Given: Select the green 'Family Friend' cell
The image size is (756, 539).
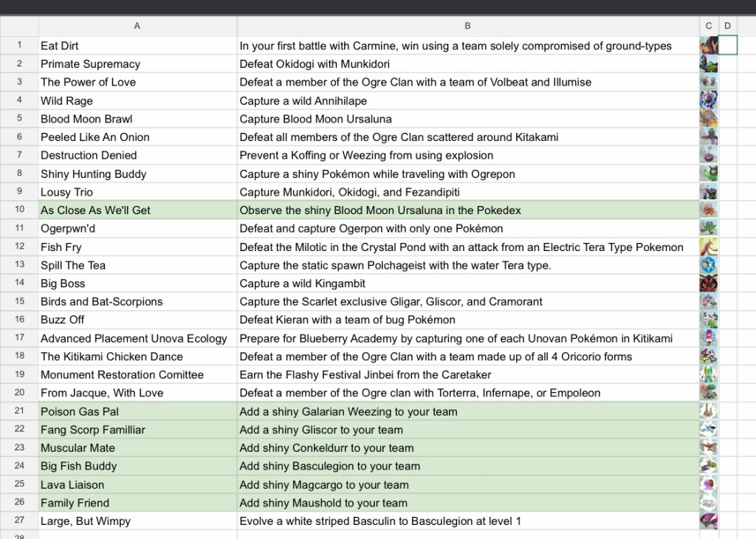Looking at the screenshot, I should pyautogui.click(x=137, y=503).
